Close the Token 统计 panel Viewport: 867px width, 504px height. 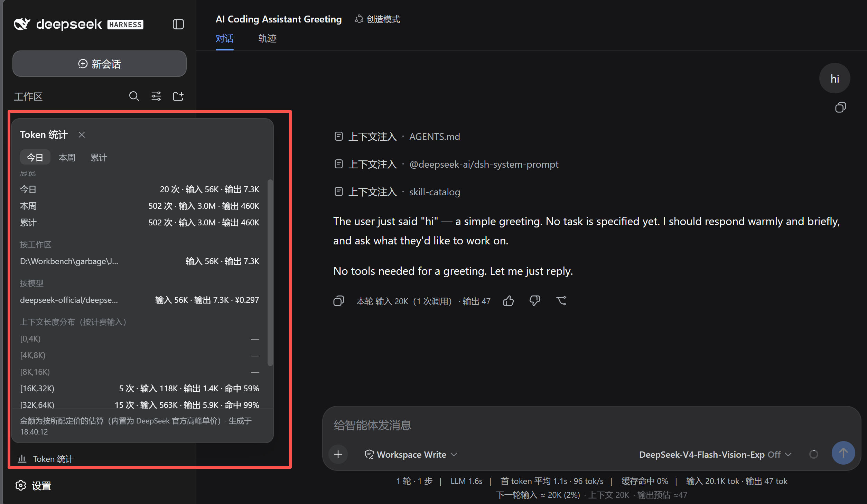82,135
